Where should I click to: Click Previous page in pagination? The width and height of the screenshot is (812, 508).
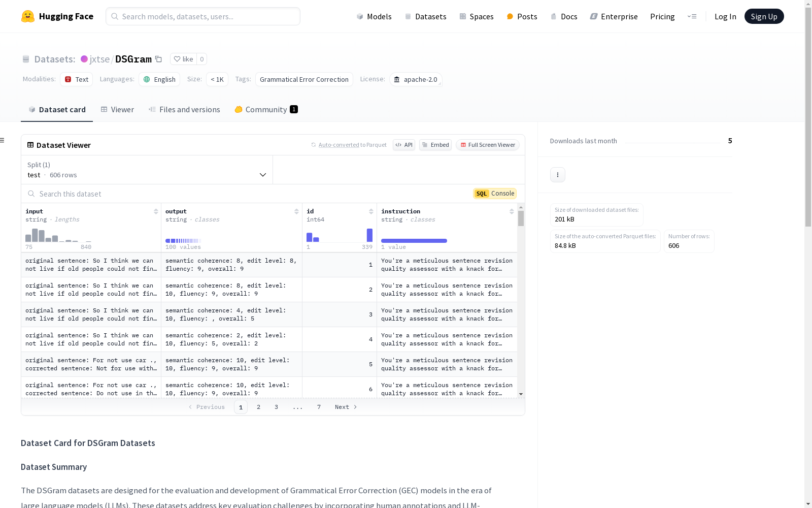(x=207, y=407)
